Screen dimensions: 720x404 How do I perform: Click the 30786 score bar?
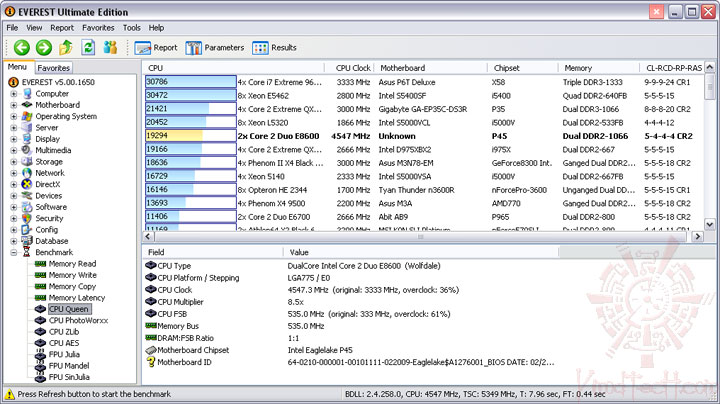(191, 82)
